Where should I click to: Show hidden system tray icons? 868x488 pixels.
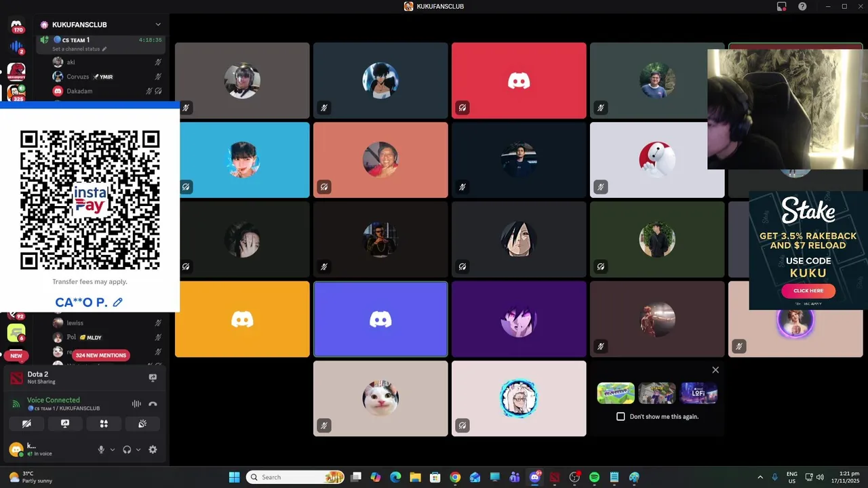click(x=760, y=477)
